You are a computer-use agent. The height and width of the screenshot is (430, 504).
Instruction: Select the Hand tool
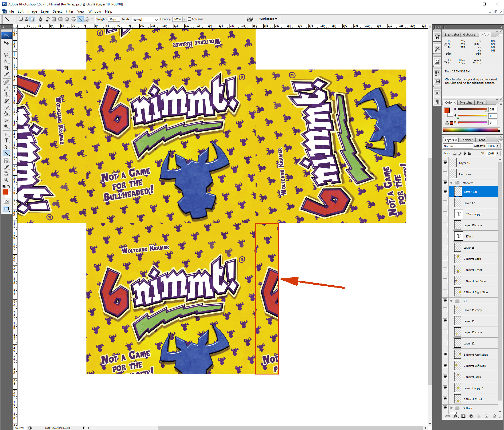pyautogui.click(x=6, y=173)
